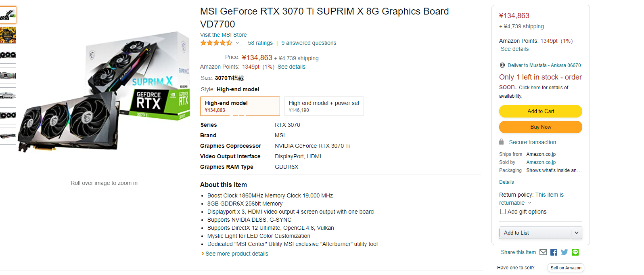Open the Visit the MSI Store link
The width and height of the screenshot is (644, 275).
(x=223, y=35)
